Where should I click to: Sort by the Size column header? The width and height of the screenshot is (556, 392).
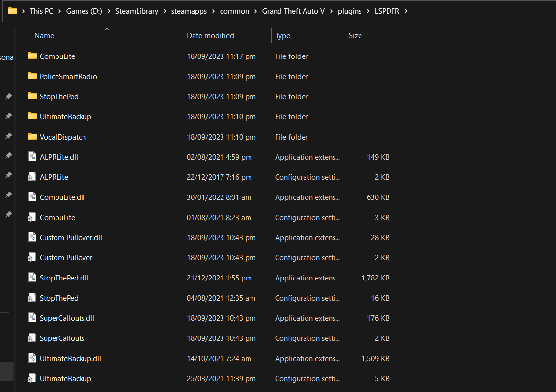pos(355,36)
